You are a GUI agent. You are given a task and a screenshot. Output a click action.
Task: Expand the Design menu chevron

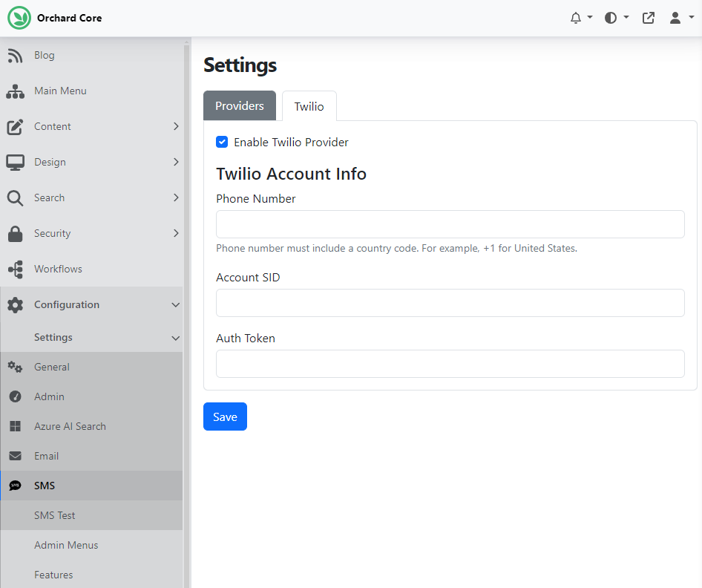coord(176,162)
